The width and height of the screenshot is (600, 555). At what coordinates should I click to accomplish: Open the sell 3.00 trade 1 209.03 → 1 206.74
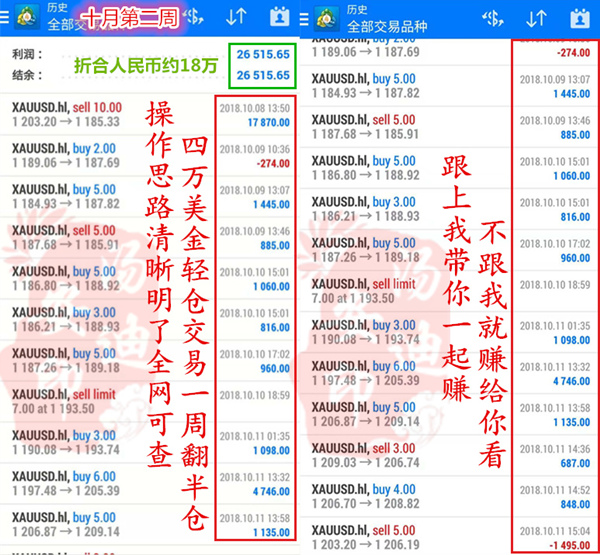pos(450,454)
